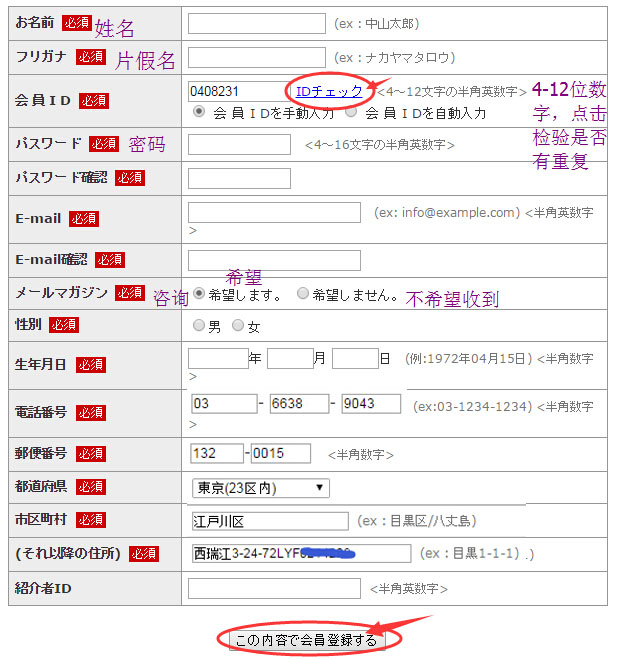
Task: Select 女 gender radio button
Action: pos(238,325)
